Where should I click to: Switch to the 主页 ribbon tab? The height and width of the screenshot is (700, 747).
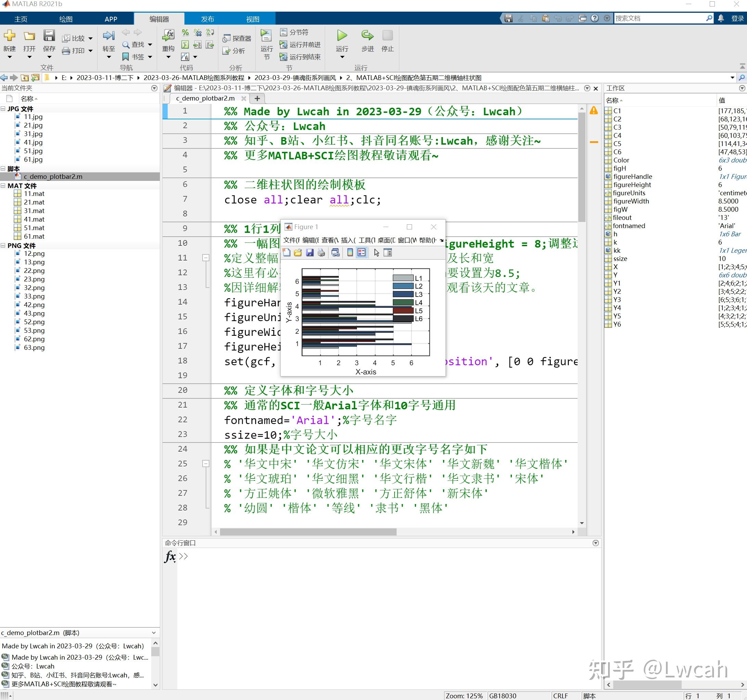tap(21, 19)
